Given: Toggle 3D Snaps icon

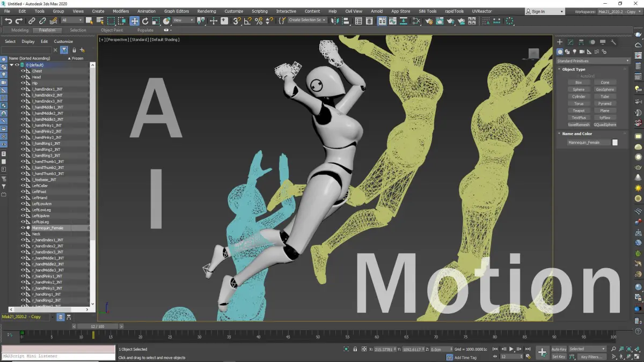Looking at the screenshot, I should point(237,20).
